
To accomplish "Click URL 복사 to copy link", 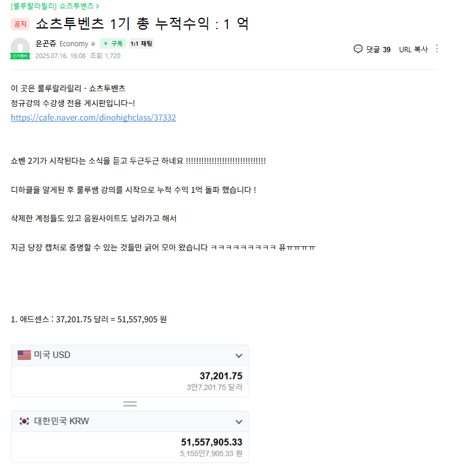I will [x=414, y=49].
